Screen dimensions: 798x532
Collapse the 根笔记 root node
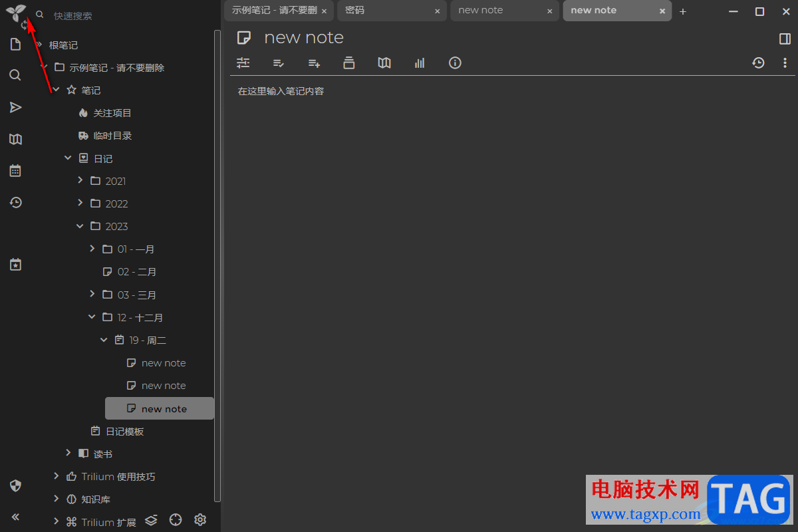(39, 45)
